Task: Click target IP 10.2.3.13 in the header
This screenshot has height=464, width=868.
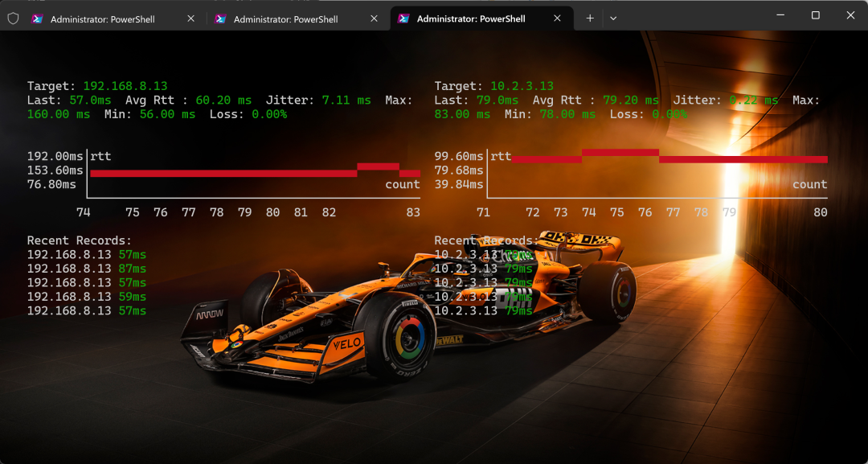Action: [522, 86]
